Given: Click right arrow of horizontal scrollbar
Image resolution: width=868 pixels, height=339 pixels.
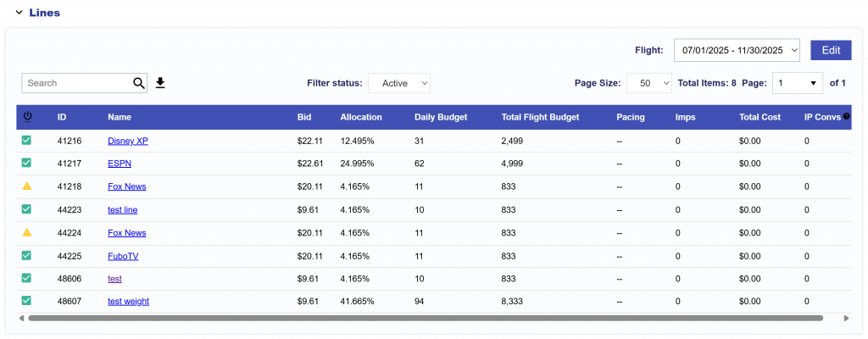Looking at the screenshot, I should click(846, 319).
